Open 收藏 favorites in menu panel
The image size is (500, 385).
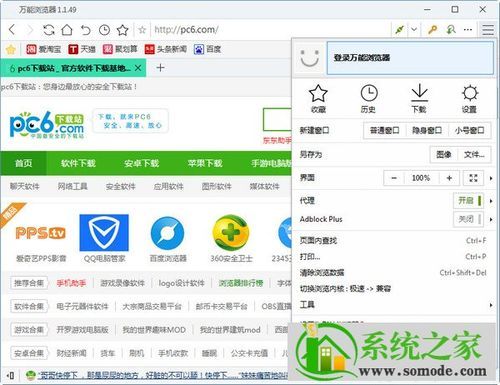point(318,99)
